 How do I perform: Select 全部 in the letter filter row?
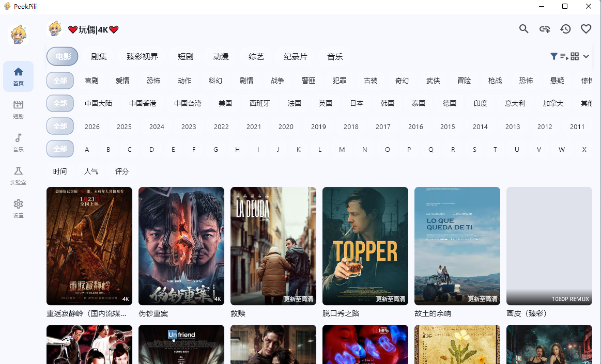60,149
